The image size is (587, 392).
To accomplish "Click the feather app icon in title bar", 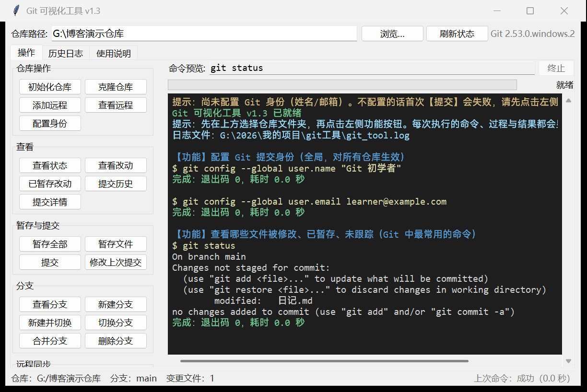I will pos(16,11).
